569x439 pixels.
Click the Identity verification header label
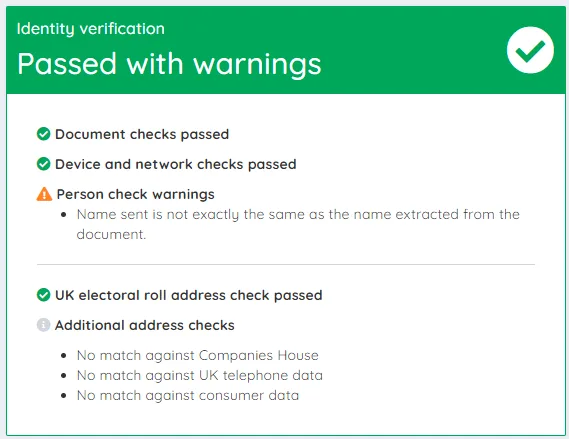(x=91, y=29)
